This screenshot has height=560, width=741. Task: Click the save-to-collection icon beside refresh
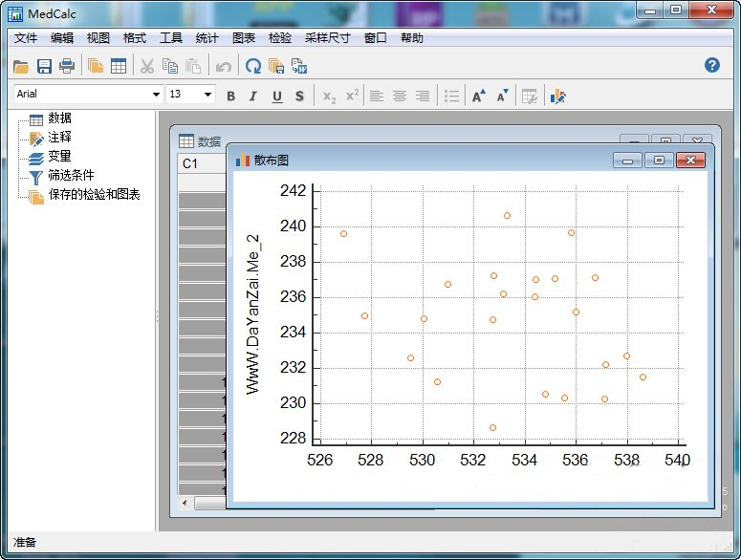pos(276,66)
